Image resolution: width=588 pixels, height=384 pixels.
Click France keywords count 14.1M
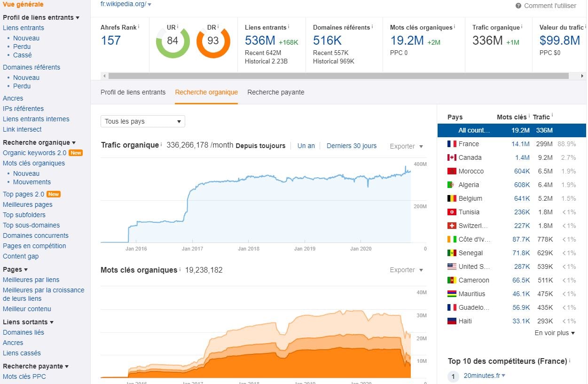[520, 144]
